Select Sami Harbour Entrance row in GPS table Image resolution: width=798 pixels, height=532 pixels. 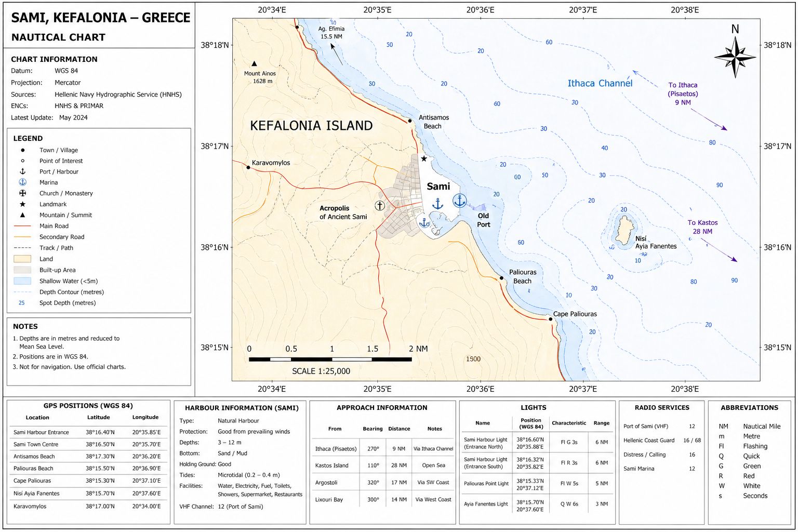click(87, 432)
